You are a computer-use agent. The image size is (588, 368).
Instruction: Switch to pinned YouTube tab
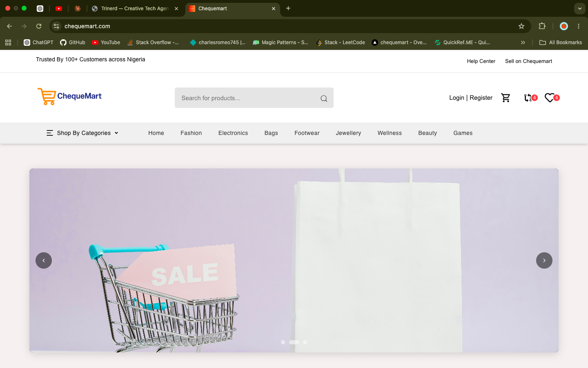[59, 8]
